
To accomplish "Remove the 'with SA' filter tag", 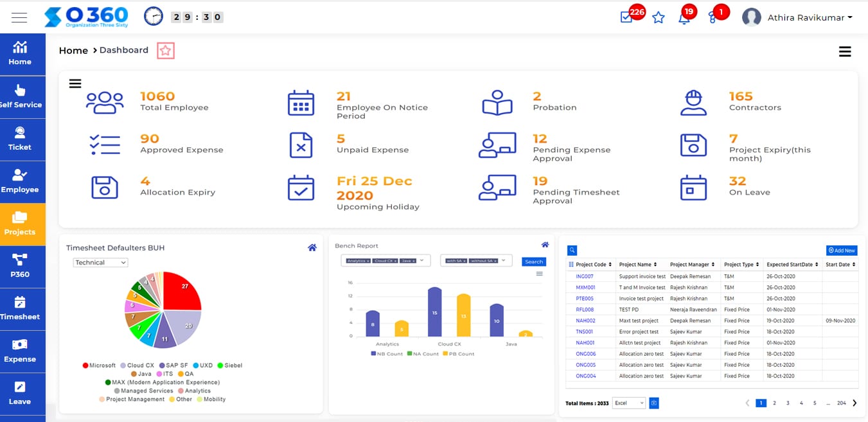I will coord(465,261).
